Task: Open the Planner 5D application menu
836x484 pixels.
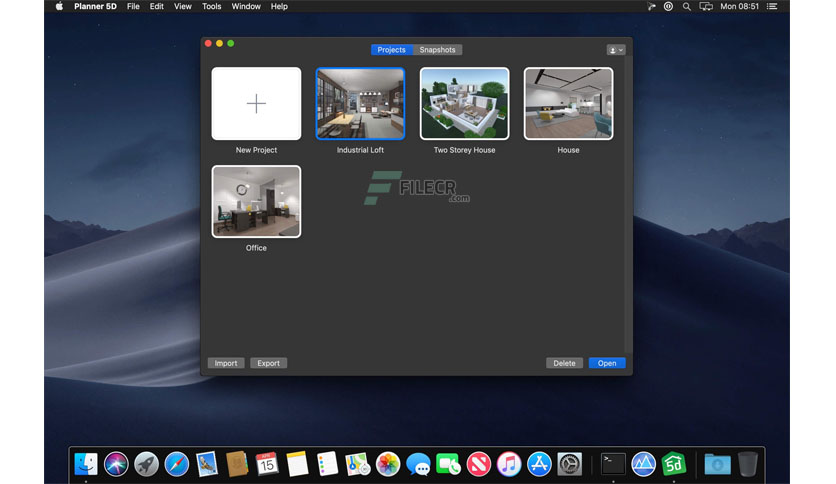Action: pyautogui.click(x=95, y=6)
